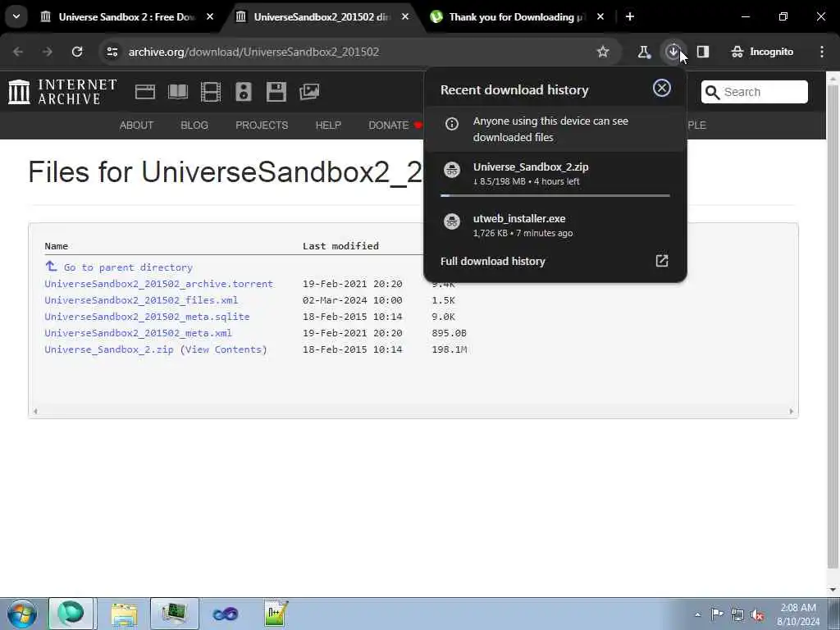Open the Web (Wayback) media icon

point(145,92)
